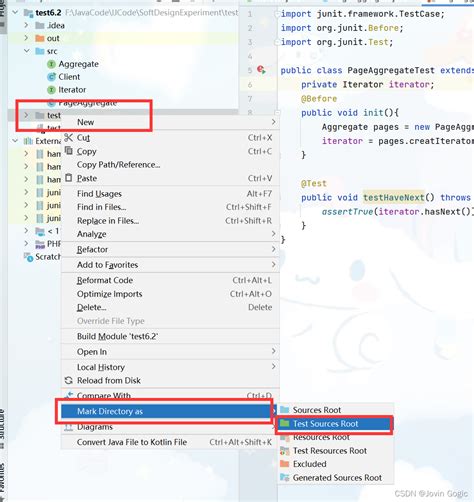Click the run gutter icon beside PageAggregateTest class
Image resolution: width=474 pixels, height=502 pixels.
pyautogui.click(x=261, y=70)
